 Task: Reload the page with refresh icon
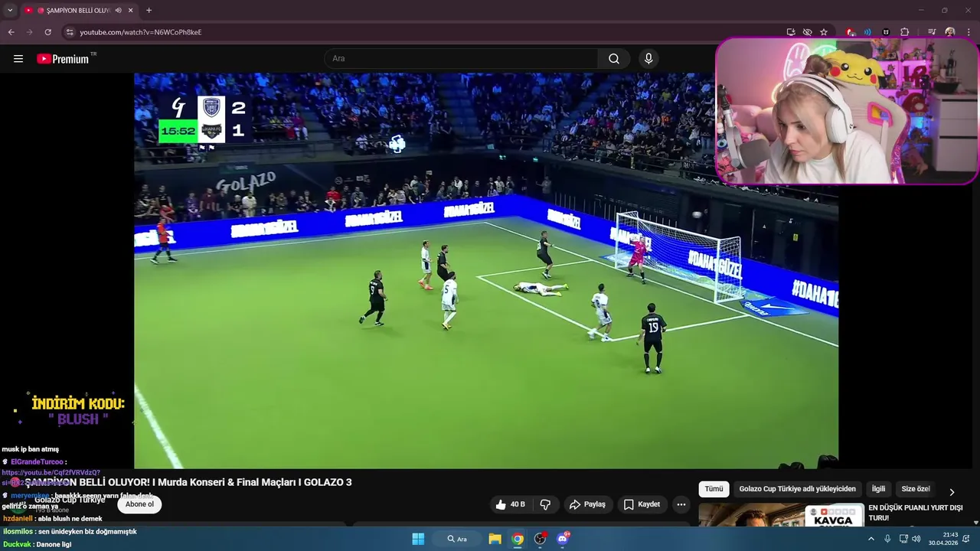click(47, 32)
